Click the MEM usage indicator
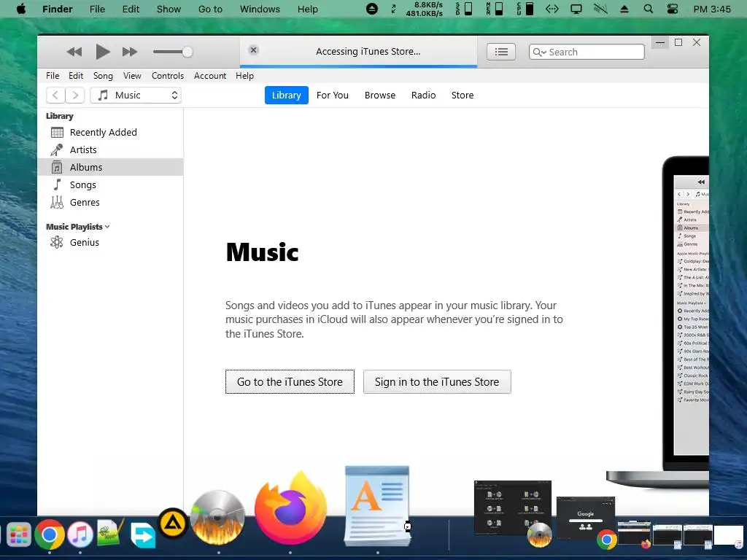This screenshot has height=560, width=747. pyautogui.click(x=495, y=9)
